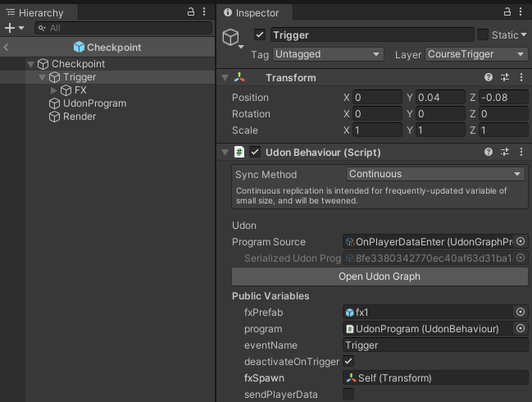The height and width of the screenshot is (402, 532).
Task: Open object picker for Program Source
Action: 521,241
